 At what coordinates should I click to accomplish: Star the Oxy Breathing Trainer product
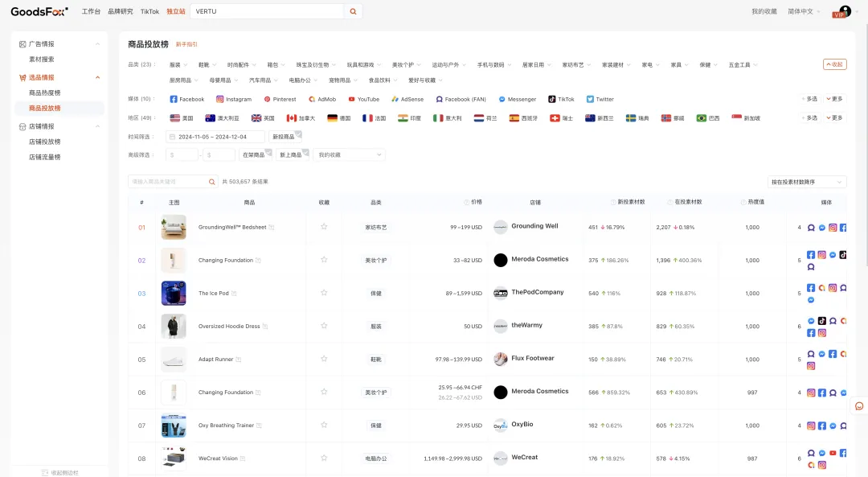coord(324,425)
